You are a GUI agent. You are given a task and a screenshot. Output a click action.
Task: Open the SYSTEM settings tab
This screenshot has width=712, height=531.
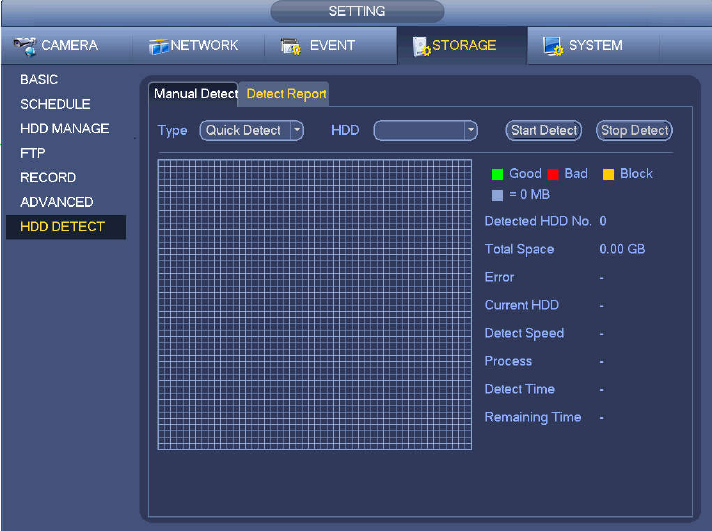pyautogui.click(x=593, y=45)
